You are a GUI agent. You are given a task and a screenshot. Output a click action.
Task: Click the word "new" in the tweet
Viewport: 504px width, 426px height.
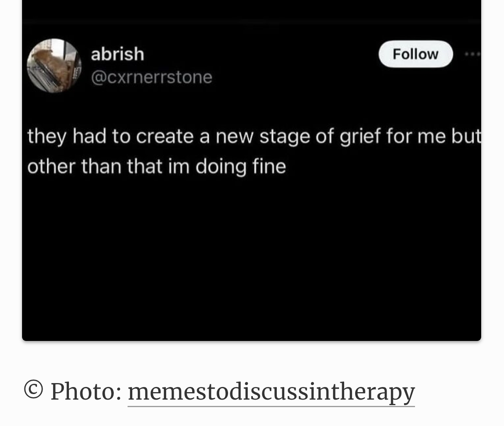(x=234, y=136)
